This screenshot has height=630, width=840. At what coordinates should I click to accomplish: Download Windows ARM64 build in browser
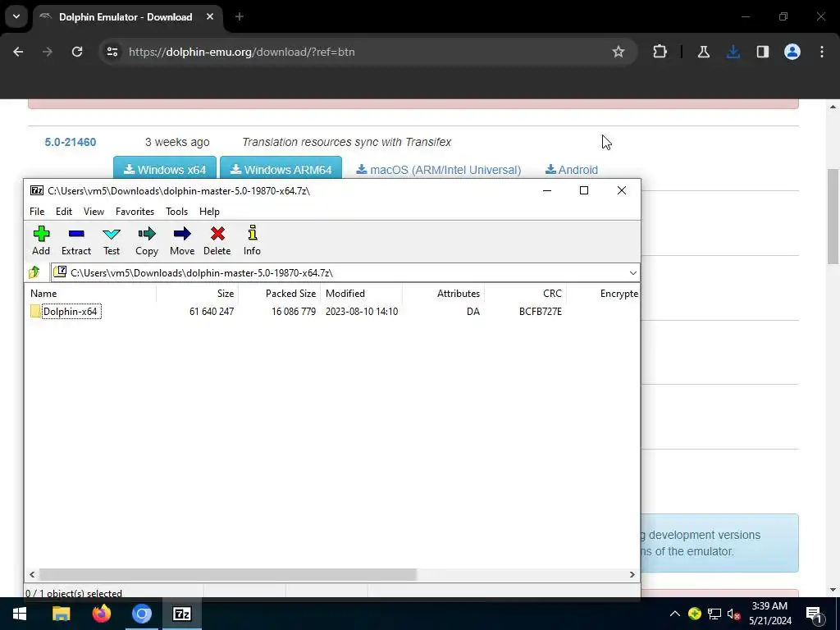281,167
